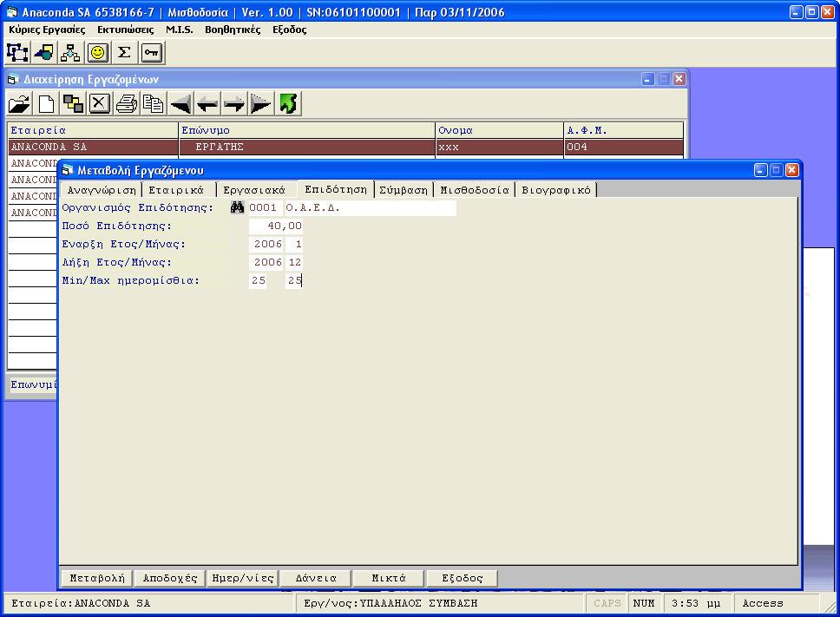Click the Ημερ/νίες button
840x617 pixels.
tap(243, 579)
